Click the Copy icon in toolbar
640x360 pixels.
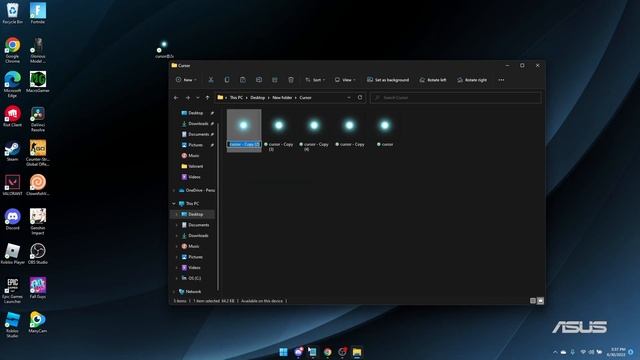click(227, 80)
